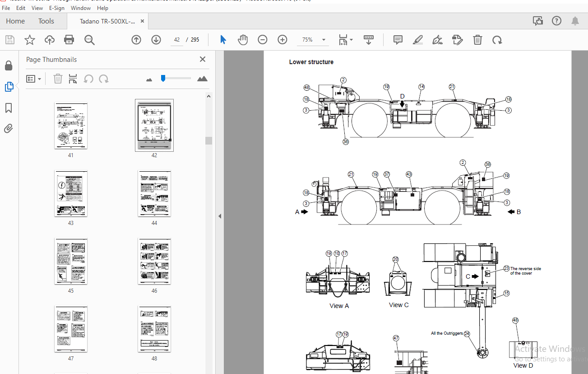Select the Tadano TR-500XL document tab
The width and height of the screenshot is (588, 374).
tap(107, 21)
